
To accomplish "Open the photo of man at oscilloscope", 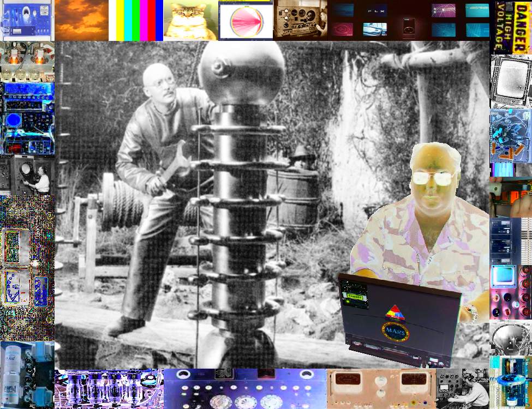I will click(x=27, y=175).
